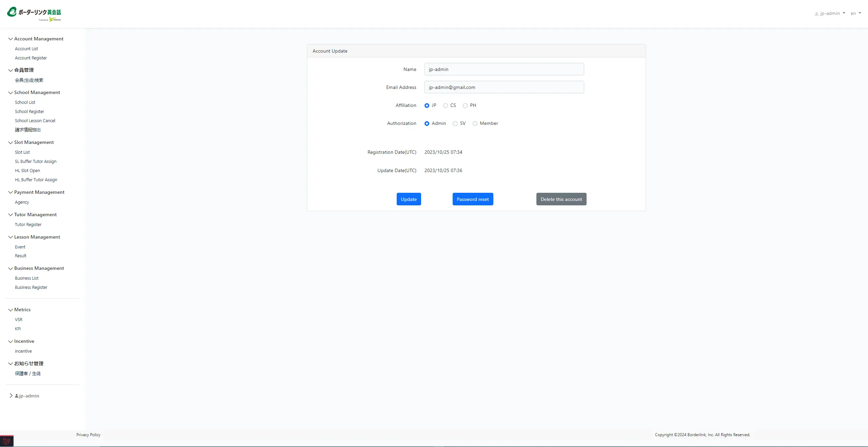Click Password reset button

pyautogui.click(x=473, y=199)
